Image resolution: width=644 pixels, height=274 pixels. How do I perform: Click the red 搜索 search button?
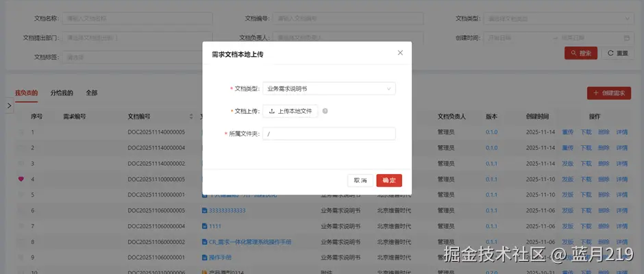click(x=581, y=53)
